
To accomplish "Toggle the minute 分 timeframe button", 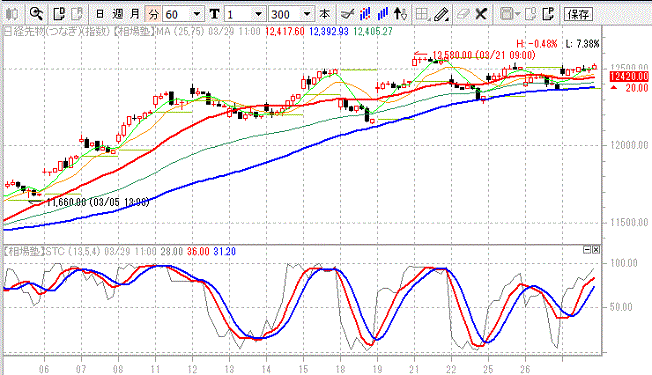I will [x=153, y=15].
